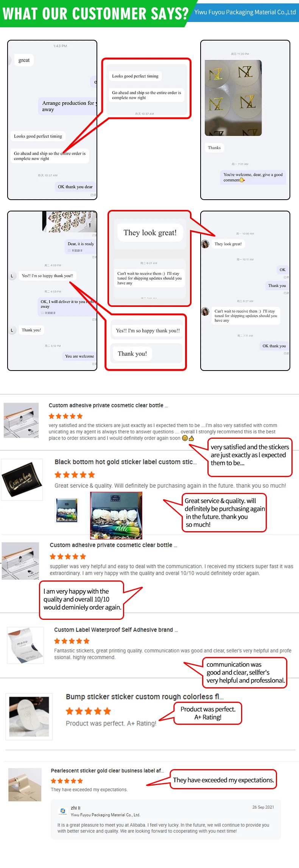Click the gold NZ stickers chat photo
Image resolution: width=299 pixels, height=868 pixels.
[233, 98]
